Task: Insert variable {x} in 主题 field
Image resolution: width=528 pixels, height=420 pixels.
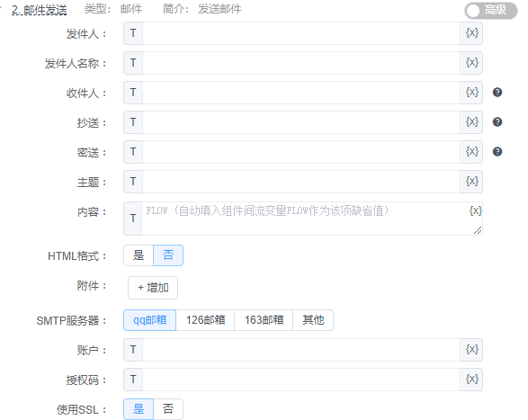Action: pos(471,182)
